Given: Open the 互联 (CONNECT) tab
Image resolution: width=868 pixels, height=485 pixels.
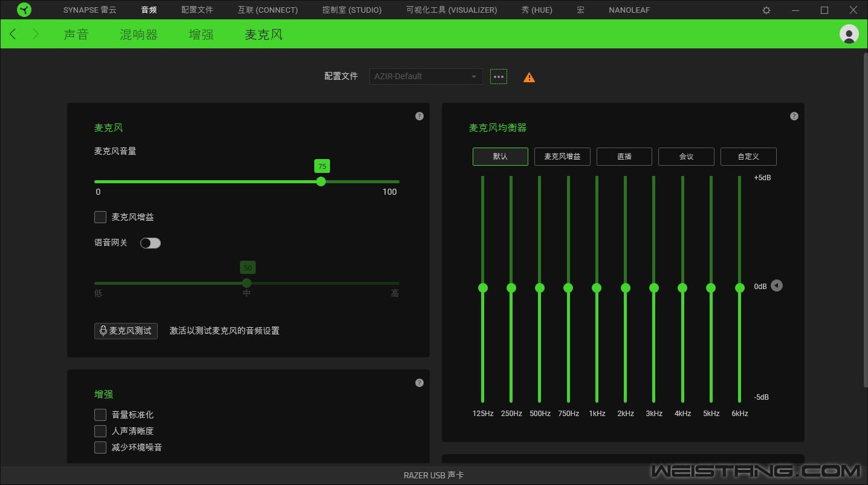Looking at the screenshot, I should (268, 10).
